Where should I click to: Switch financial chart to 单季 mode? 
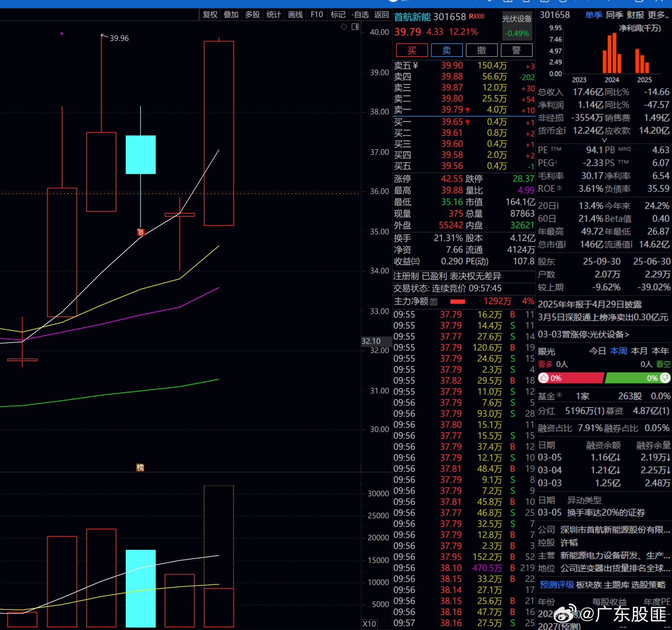coord(593,15)
